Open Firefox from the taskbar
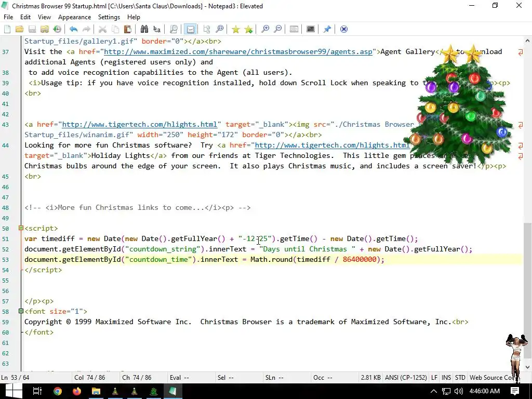532x399 pixels. coord(77,391)
